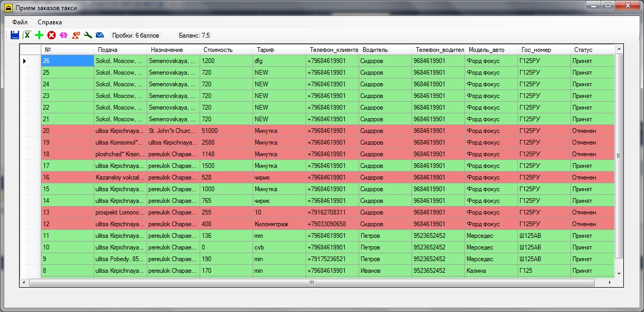Click car model cell Калина
The width and height of the screenshot is (644, 312).
coord(491,271)
